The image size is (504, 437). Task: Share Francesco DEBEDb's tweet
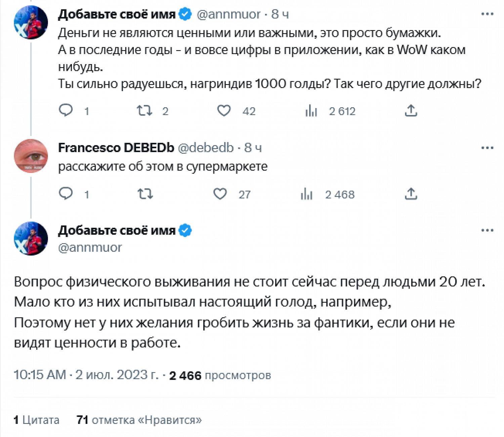coord(411,194)
